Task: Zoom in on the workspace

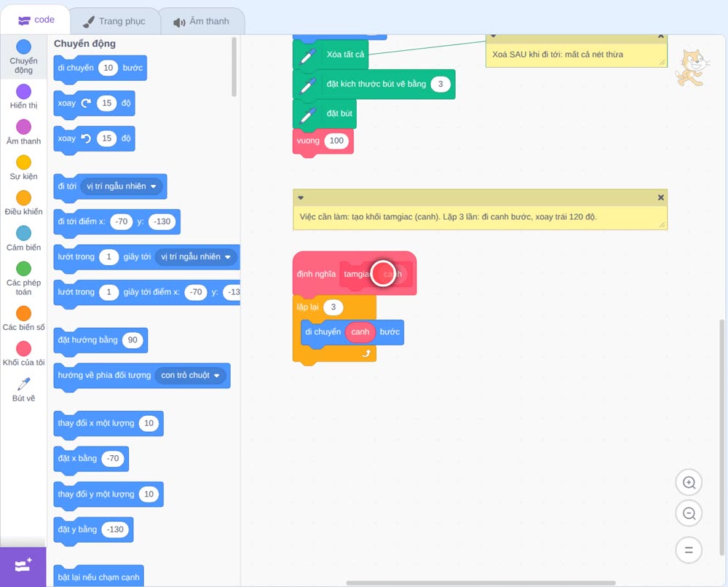Action: tap(689, 483)
